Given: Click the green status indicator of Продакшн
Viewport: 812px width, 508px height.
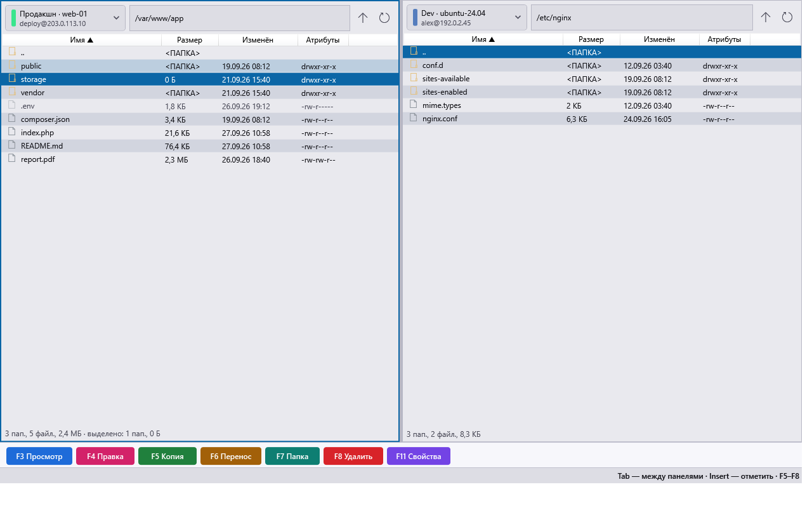Looking at the screenshot, I should coord(13,18).
